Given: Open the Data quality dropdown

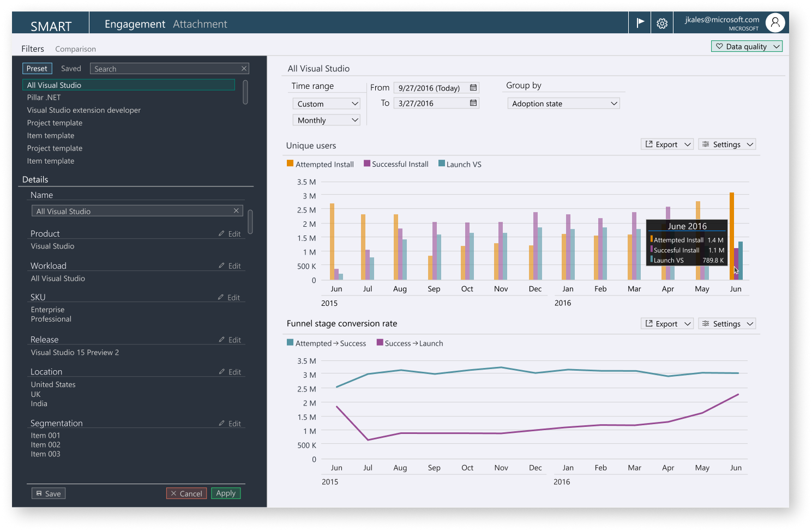Looking at the screenshot, I should click(x=747, y=46).
